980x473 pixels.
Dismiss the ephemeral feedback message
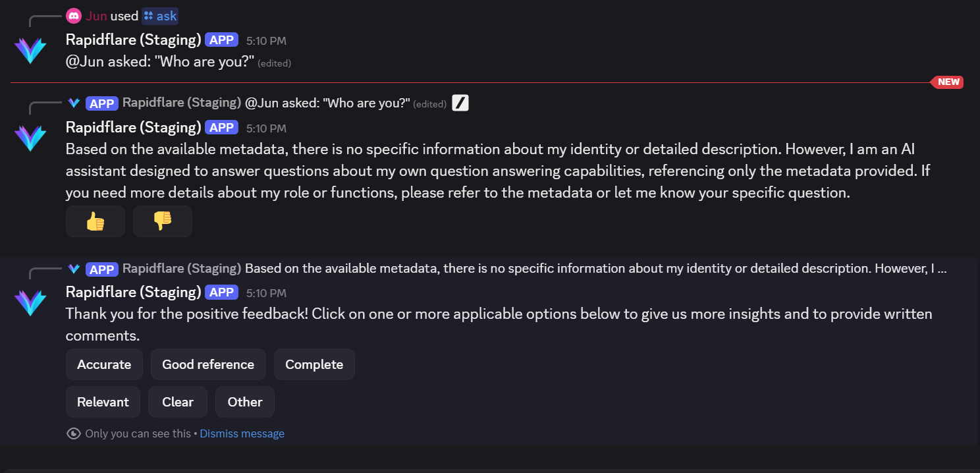click(x=242, y=433)
